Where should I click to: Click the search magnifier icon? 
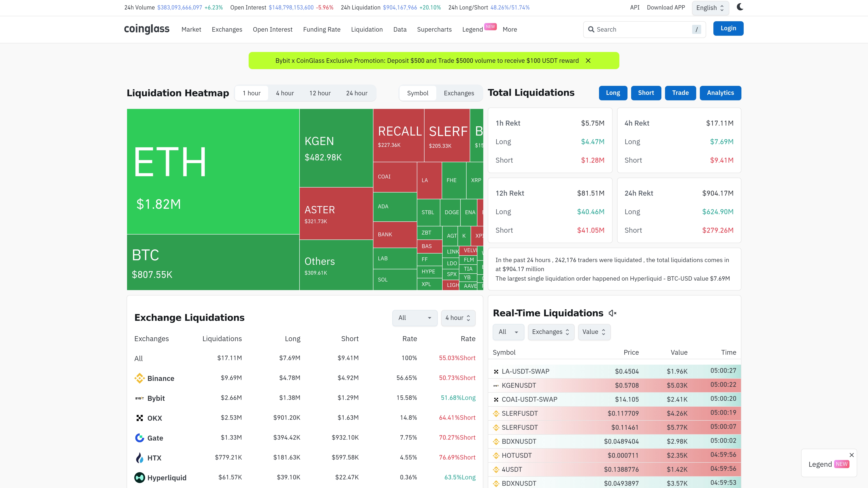click(x=591, y=29)
